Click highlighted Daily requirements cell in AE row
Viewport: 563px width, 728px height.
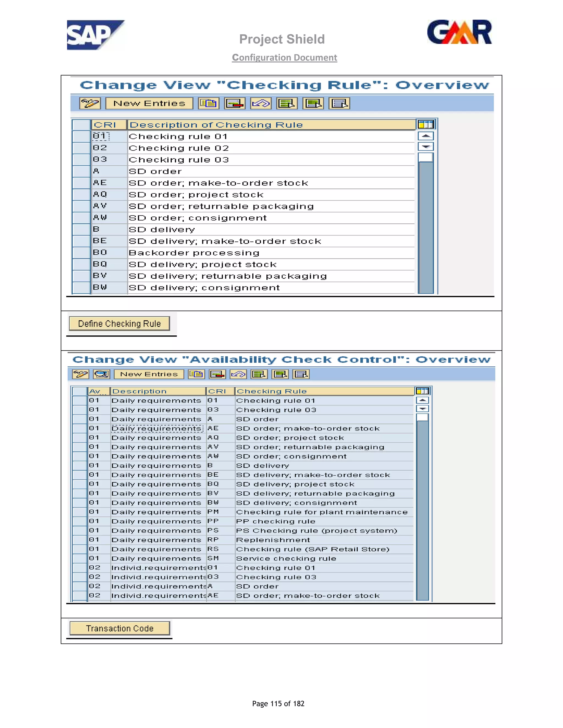pyautogui.click(x=157, y=428)
